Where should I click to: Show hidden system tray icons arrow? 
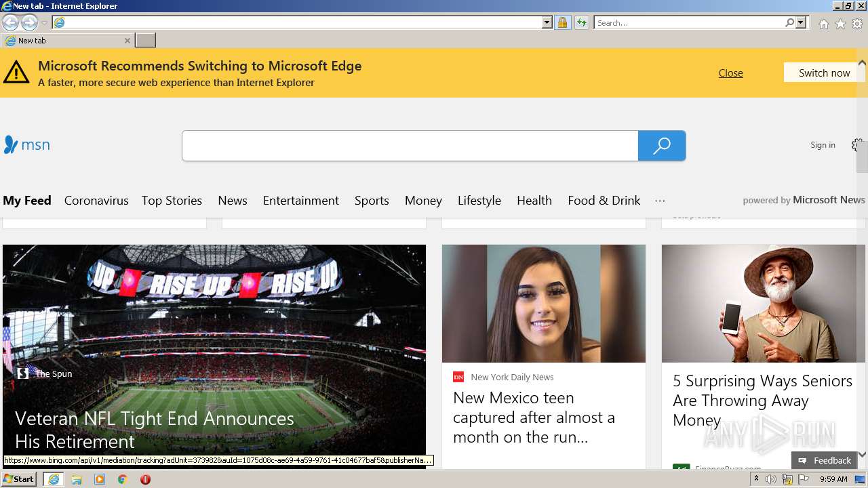[x=756, y=479]
